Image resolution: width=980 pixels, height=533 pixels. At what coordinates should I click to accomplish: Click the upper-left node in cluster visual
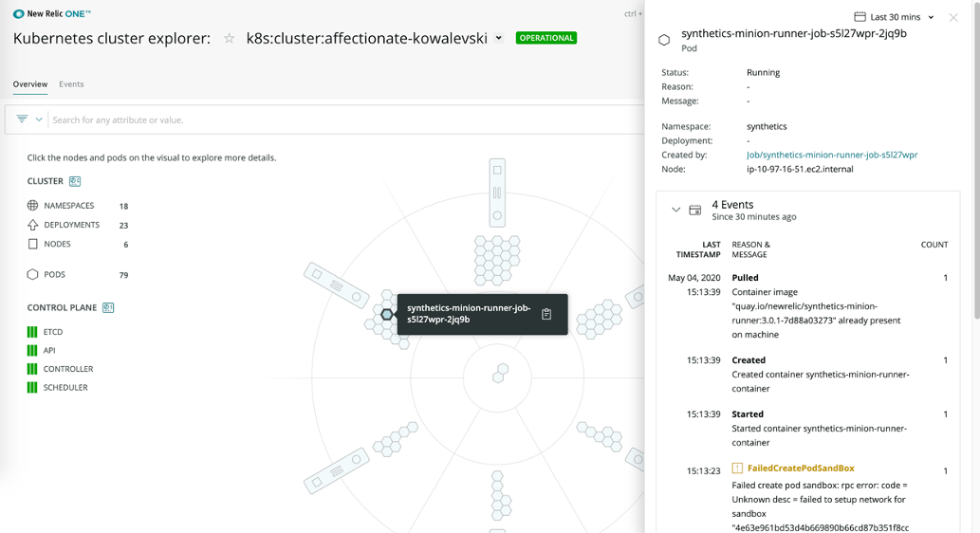point(336,285)
